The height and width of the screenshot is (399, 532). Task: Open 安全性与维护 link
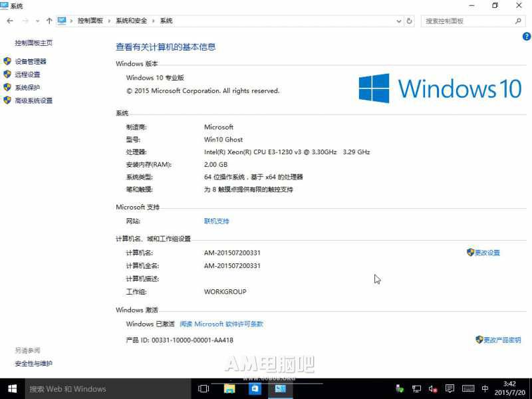point(34,363)
